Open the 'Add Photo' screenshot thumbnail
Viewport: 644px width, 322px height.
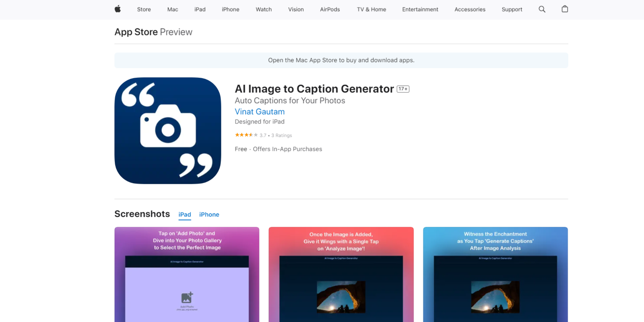[187, 275]
